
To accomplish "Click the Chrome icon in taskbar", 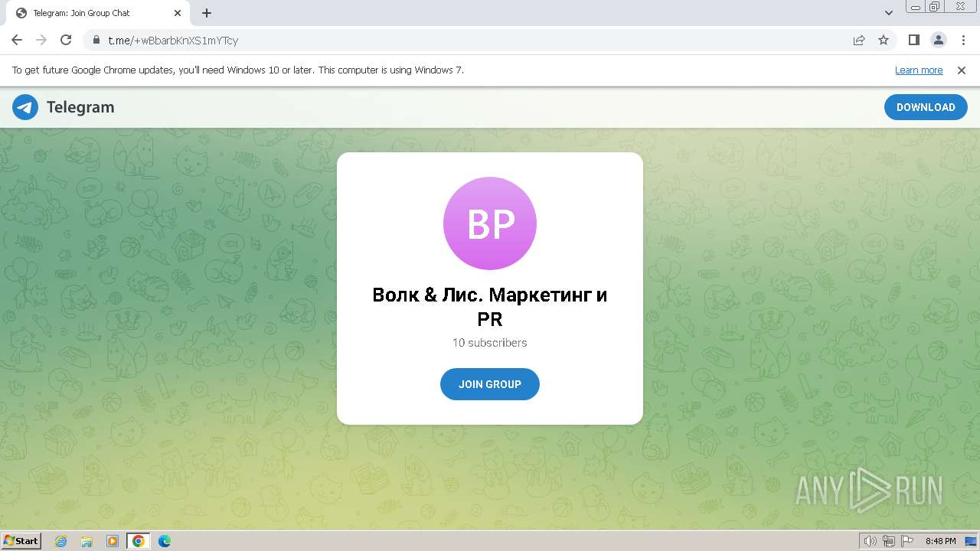I will pyautogui.click(x=139, y=541).
